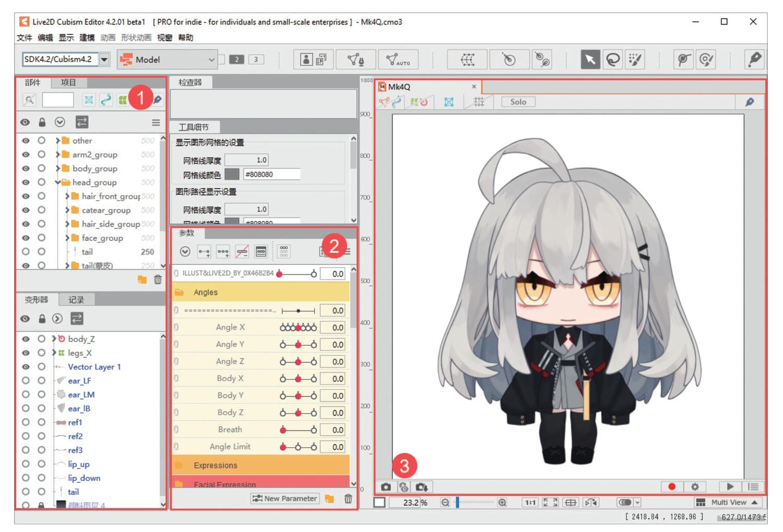The width and height of the screenshot is (783, 532).
Task: Open the 网格线颜色 color swatch
Action: click(232, 174)
